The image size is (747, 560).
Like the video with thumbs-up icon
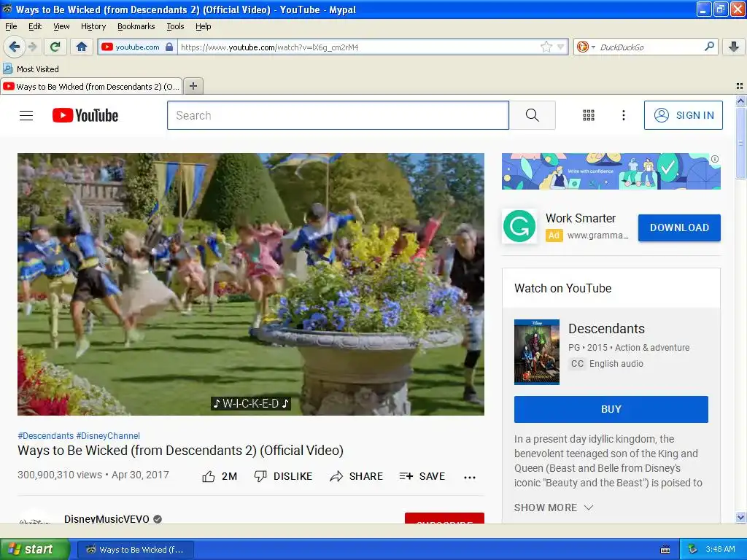click(x=208, y=476)
